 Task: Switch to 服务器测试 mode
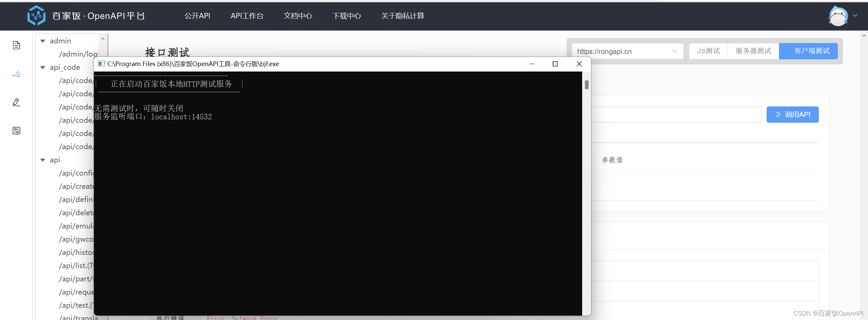tap(753, 51)
